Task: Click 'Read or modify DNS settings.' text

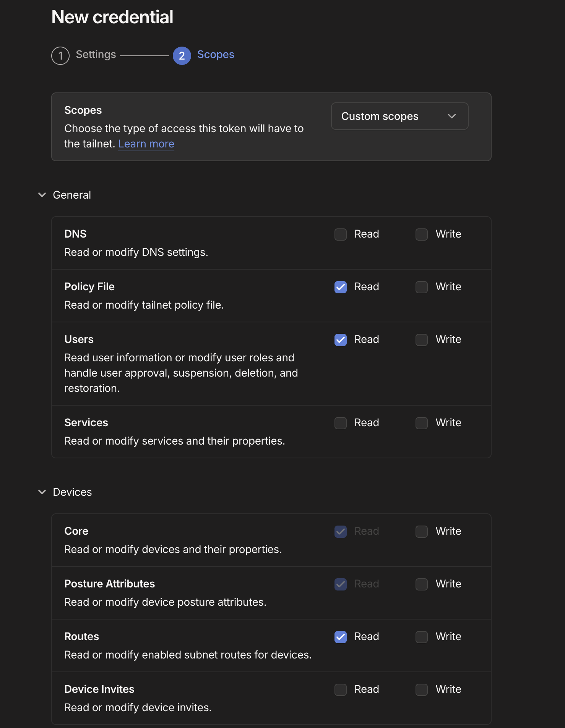Action: pos(136,252)
